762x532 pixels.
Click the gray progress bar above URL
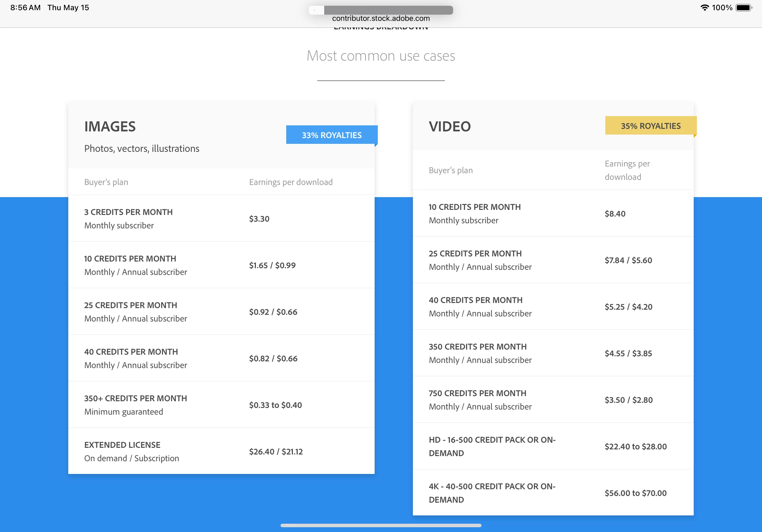pos(388,10)
